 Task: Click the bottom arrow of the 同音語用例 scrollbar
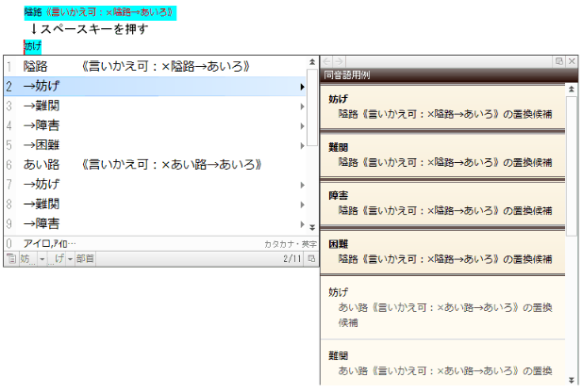coord(572,380)
